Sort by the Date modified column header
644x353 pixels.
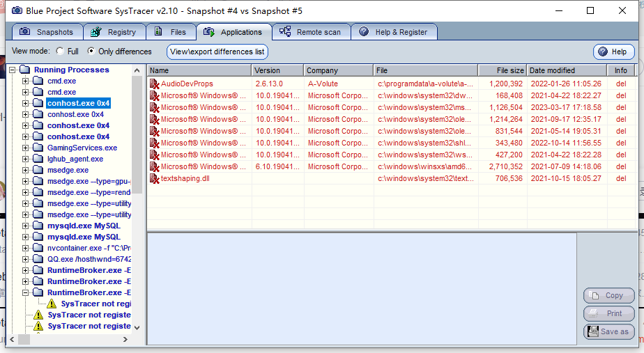coord(567,70)
